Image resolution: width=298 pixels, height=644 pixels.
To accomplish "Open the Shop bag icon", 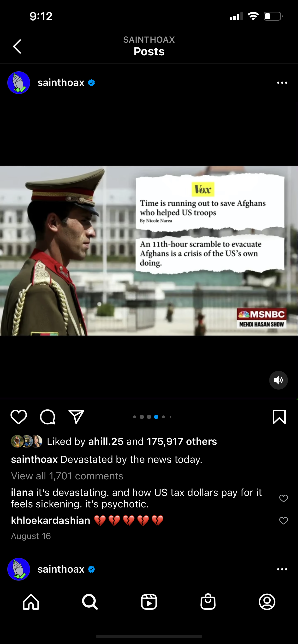I will pyautogui.click(x=208, y=602).
